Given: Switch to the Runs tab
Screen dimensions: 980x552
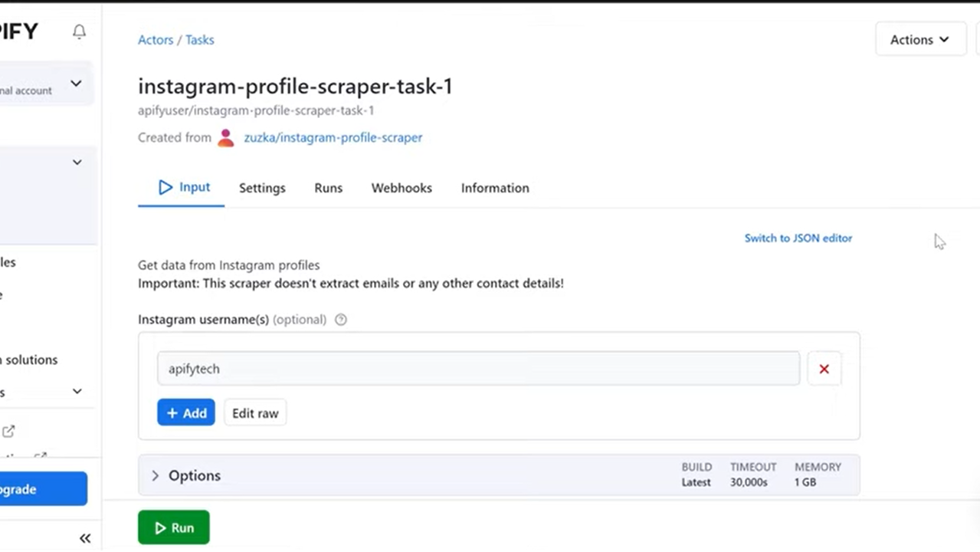Looking at the screenshot, I should point(328,188).
